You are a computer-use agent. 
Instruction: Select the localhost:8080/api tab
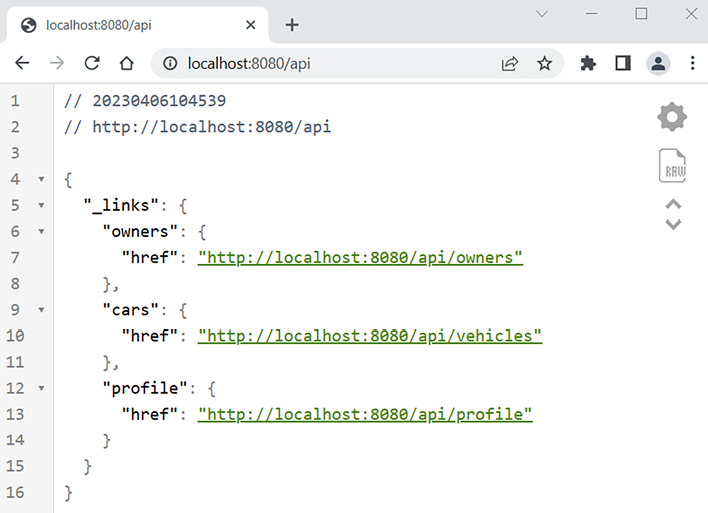[130, 25]
